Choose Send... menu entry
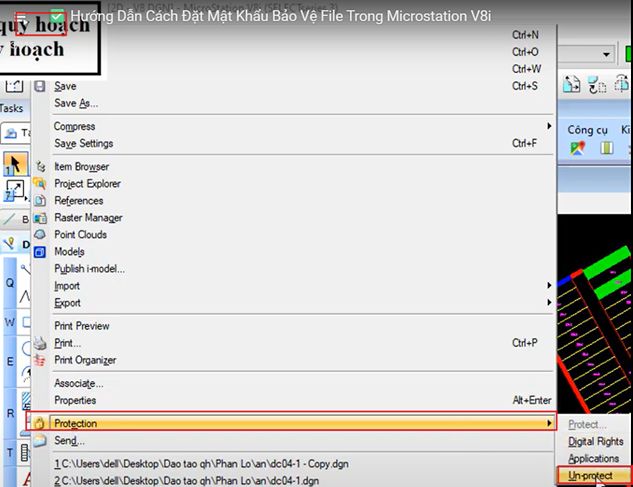This screenshot has width=633, height=487. click(69, 441)
